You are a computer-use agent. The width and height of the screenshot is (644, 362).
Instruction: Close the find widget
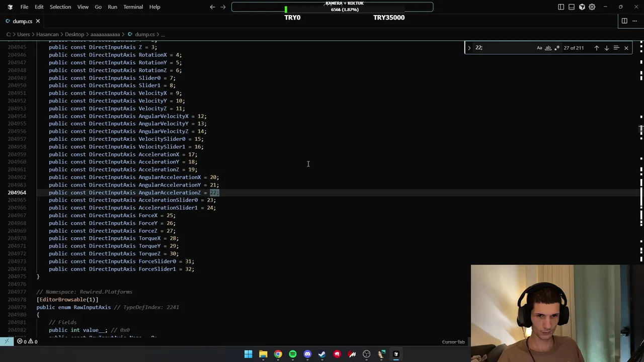pos(626,48)
